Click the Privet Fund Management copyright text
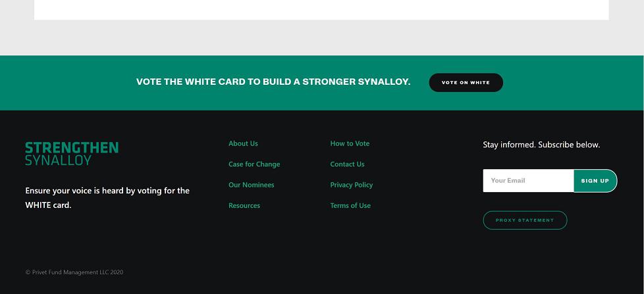 pyautogui.click(x=74, y=272)
